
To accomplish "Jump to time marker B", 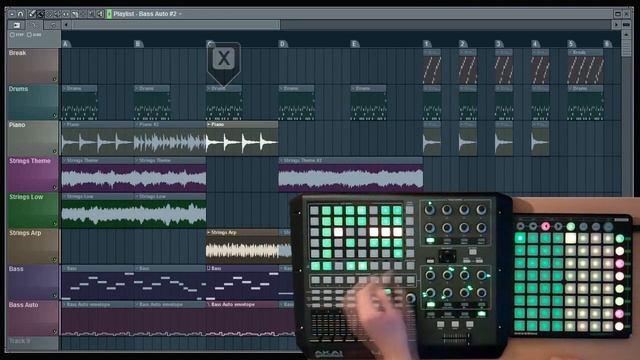I will coord(138,44).
